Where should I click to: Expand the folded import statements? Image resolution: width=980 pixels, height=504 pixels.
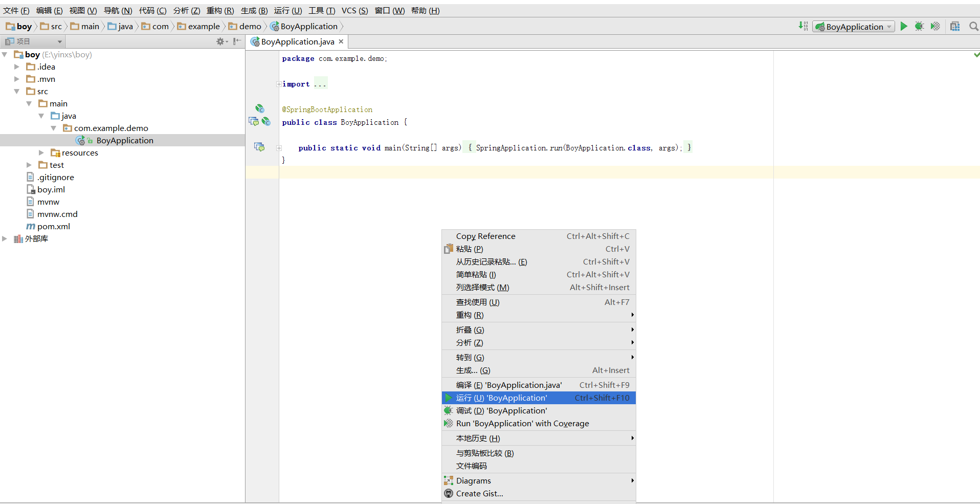279,84
